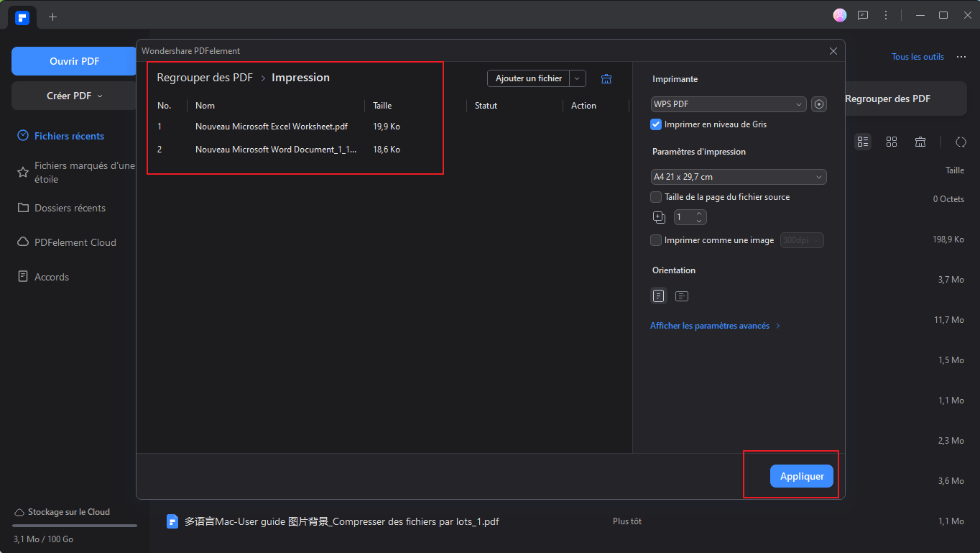This screenshot has width=980, height=553.
Task: Close the Wondershare PDFelement dialog
Action: pos(833,51)
